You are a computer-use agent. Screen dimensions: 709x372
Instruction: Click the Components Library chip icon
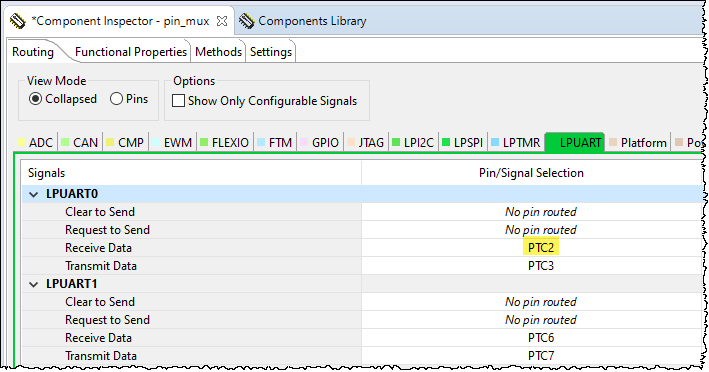(246, 21)
